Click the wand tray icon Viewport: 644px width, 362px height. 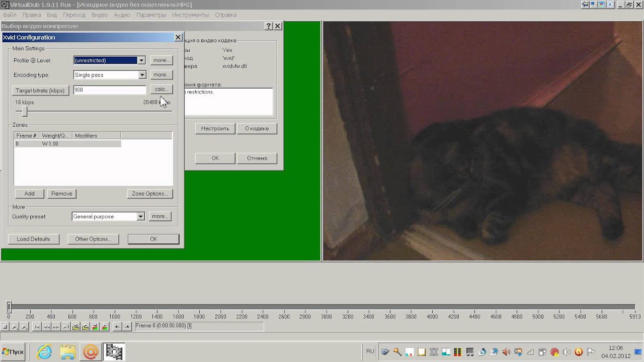coord(397,352)
